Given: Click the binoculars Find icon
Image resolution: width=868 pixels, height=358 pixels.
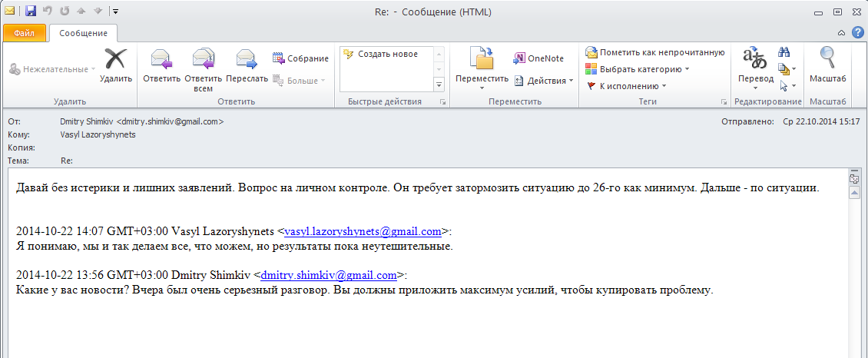Looking at the screenshot, I should click(x=784, y=52).
